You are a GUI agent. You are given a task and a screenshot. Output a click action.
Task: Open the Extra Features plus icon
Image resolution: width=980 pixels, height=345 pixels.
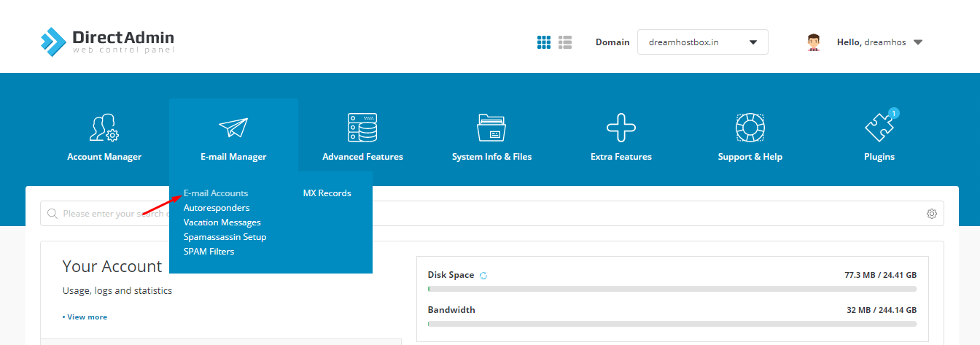tap(621, 128)
